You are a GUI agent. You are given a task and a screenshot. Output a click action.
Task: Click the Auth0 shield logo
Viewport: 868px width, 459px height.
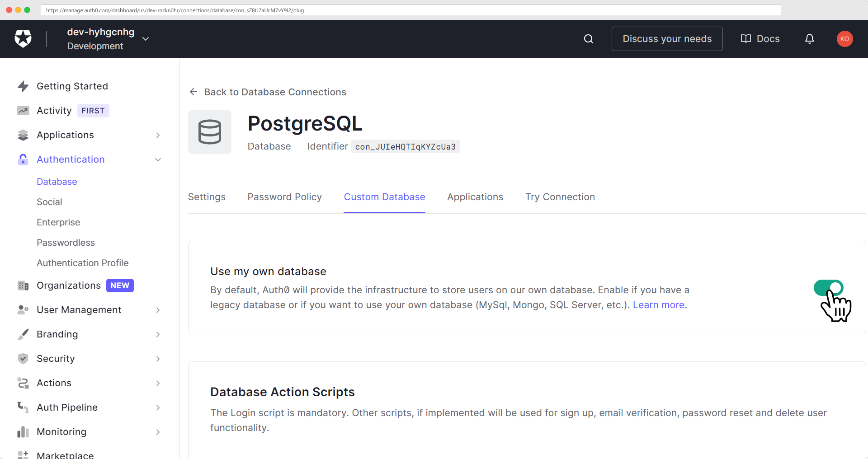coord(23,39)
